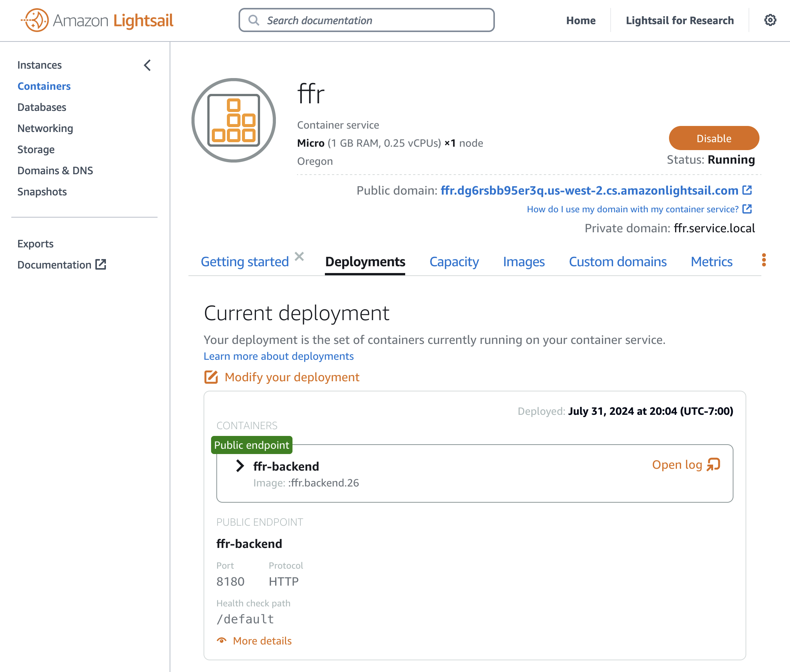Dismiss the Getting started tab with X
The image size is (790, 672).
[x=299, y=256]
